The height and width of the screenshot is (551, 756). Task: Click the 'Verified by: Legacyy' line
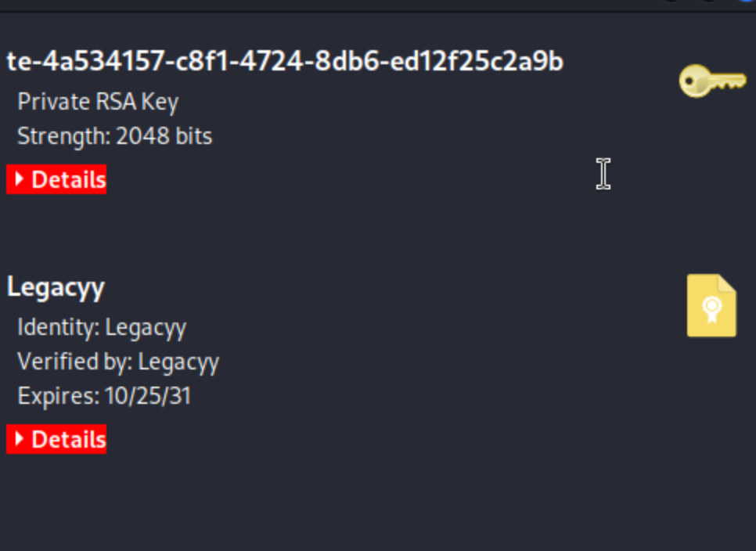[118, 362]
